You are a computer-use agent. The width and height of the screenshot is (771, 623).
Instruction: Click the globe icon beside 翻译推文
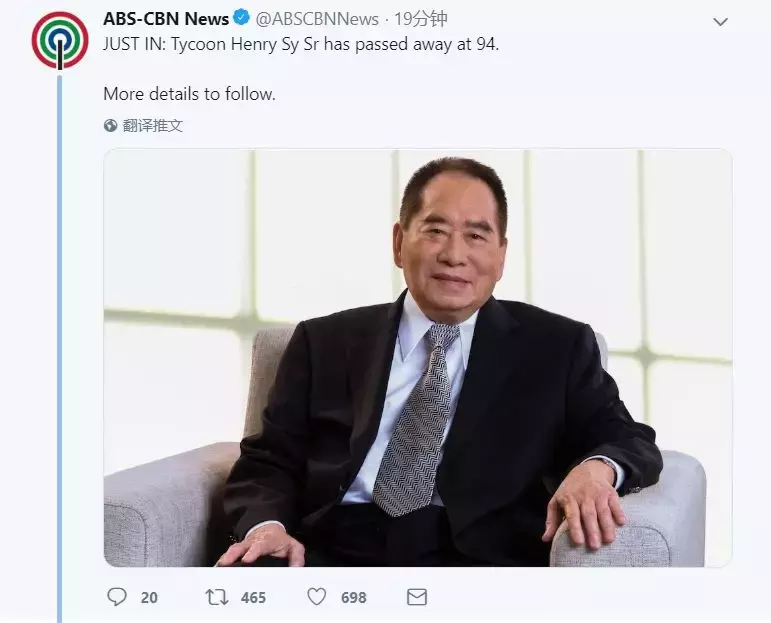pyautogui.click(x=111, y=126)
